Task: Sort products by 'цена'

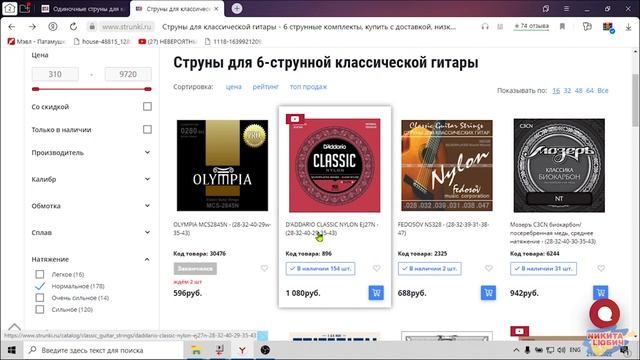Action: coord(233,87)
